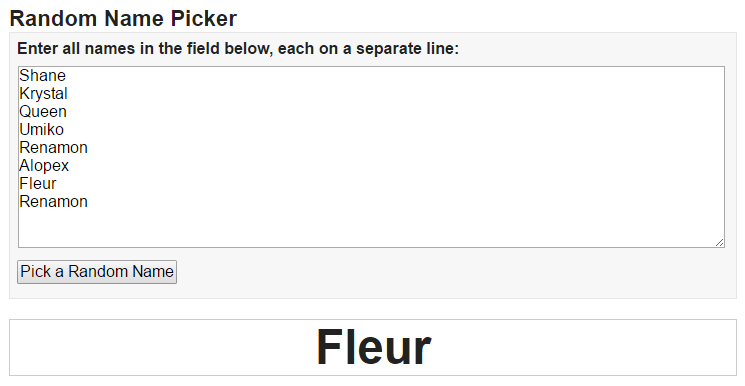Screen dimensions: 745x386
Task: Click blank area right of Shane line
Action: (x=394, y=76)
